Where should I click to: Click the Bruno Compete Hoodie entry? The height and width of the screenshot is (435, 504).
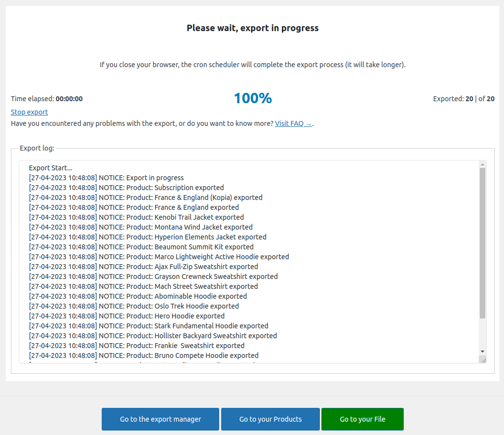(144, 356)
